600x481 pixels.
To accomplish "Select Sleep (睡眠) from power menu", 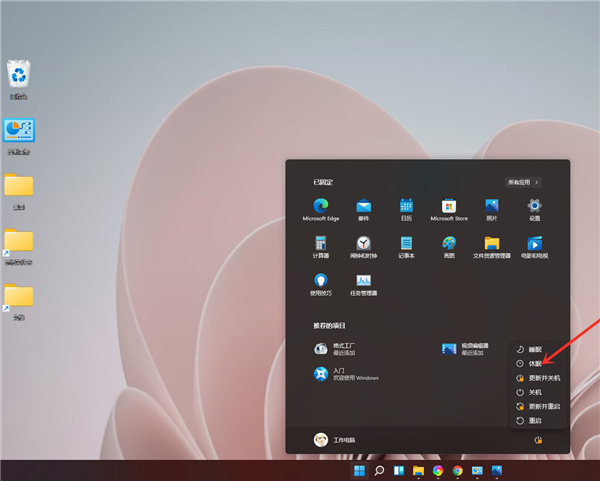I will click(x=534, y=349).
